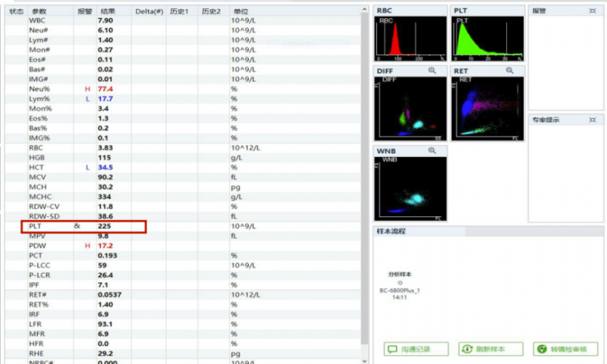Select the RDW-SD parameter row

click(183, 216)
